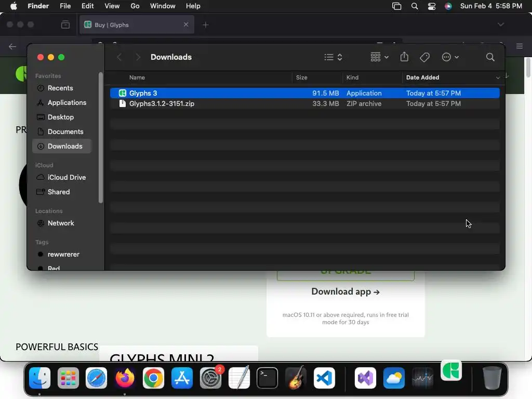The image size is (532, 399).
Task: Open the App Store Dock icon
Action: pos(182,378)
